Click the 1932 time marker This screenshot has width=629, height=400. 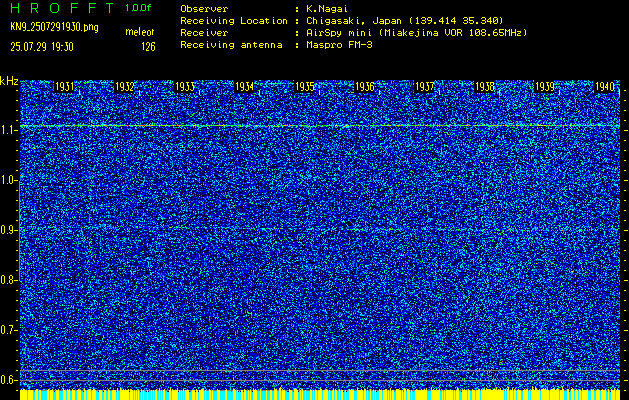[124, 87]
